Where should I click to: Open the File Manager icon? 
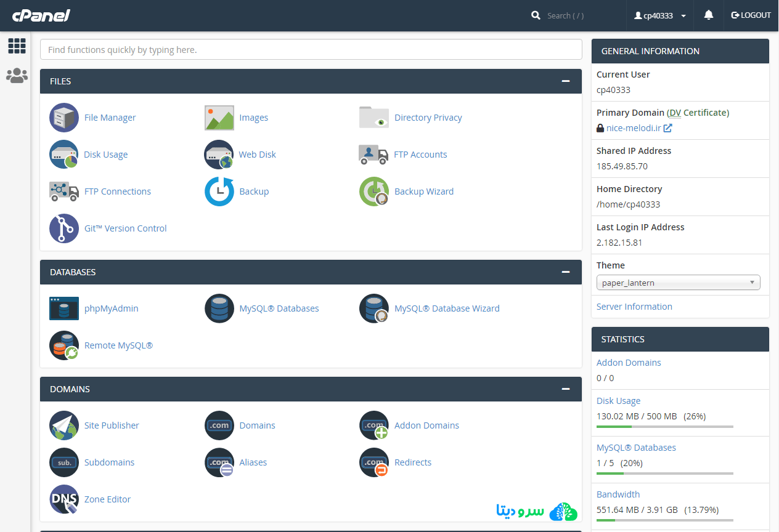coord(63,117)
